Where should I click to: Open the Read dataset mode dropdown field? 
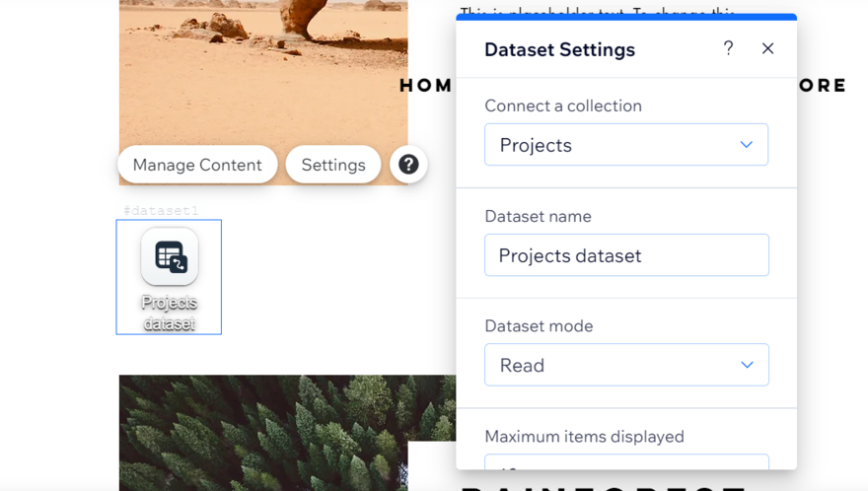[x=612, y=365]
